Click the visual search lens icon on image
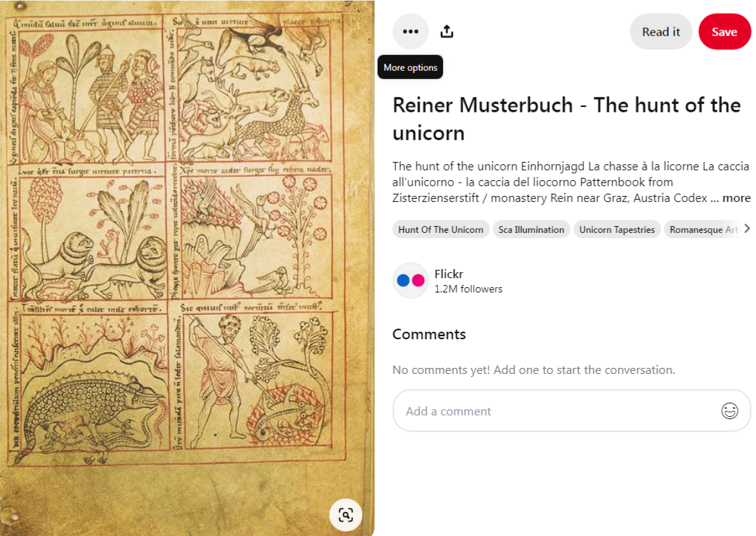756x536 pixels. click(x=346, y=515)
